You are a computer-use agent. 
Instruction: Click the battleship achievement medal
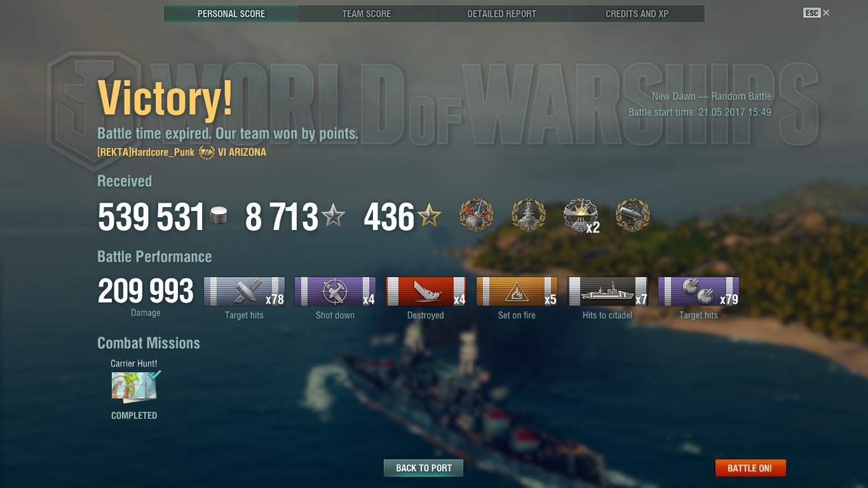coord(529,215)
